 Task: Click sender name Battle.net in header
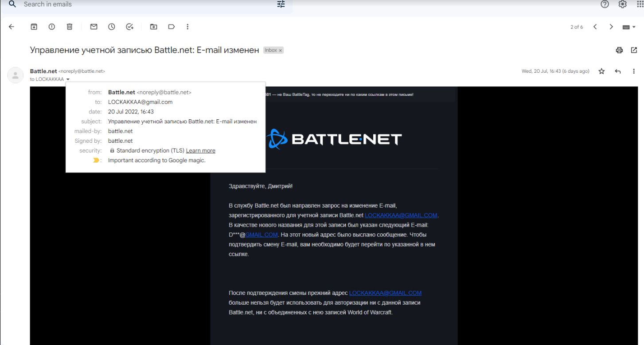click(43, 71)
